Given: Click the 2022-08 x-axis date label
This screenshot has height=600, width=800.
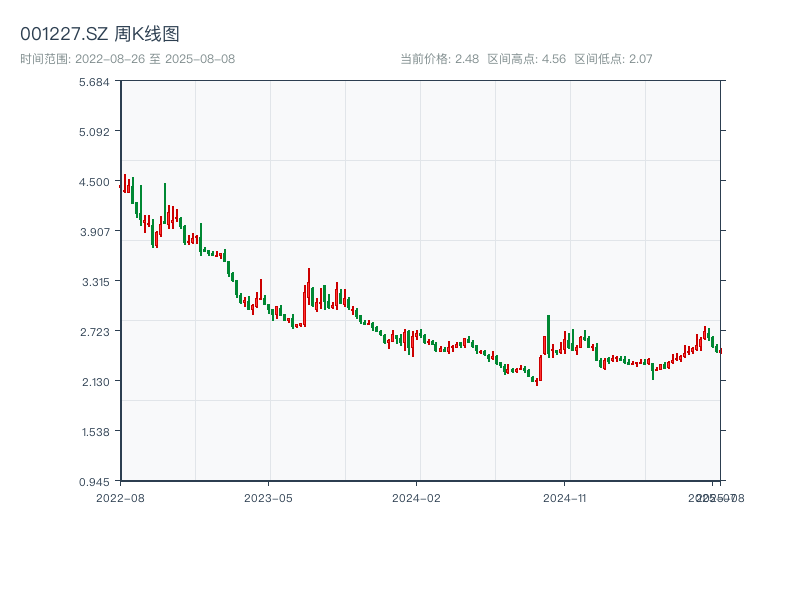Looking at the screenshot, I should pos(120,497).
